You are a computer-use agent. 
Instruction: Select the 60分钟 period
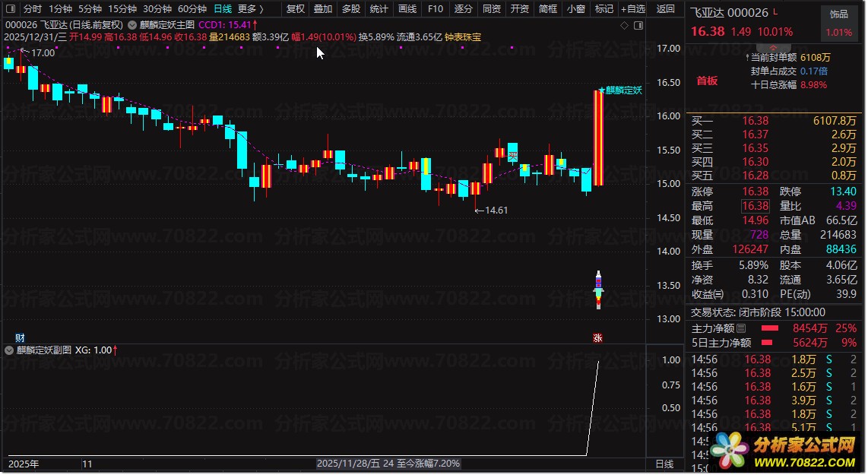pyautogui.click(x=192, y=9)
